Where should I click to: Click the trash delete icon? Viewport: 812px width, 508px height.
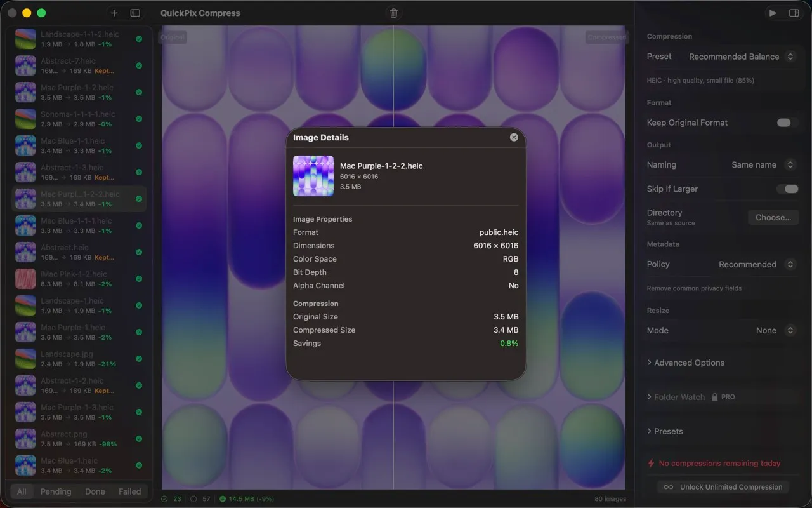tap(394, 13)
